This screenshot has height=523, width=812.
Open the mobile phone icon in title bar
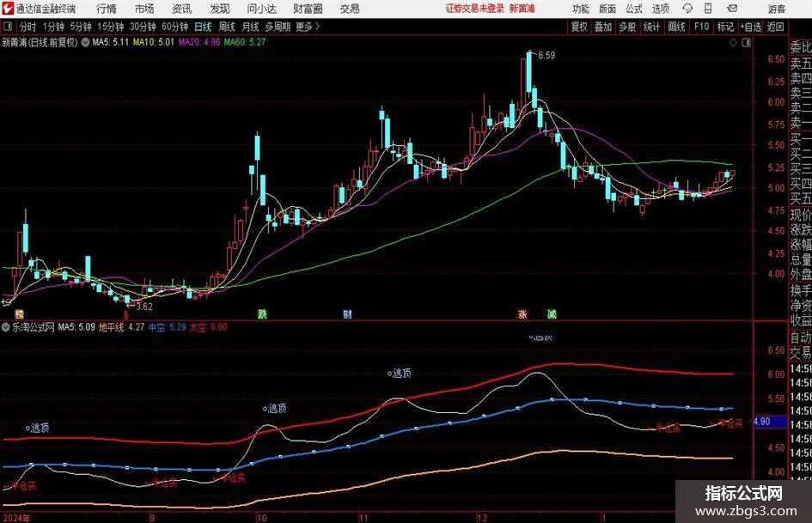[x=708, y=9]
